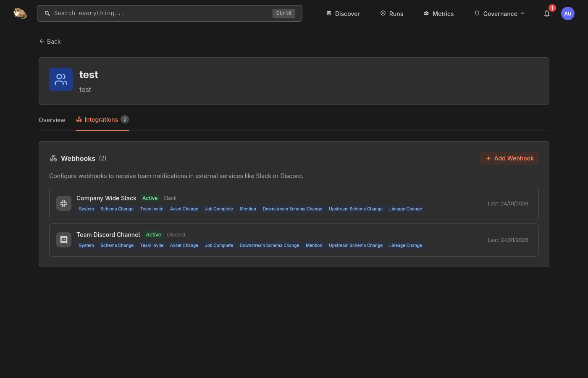Screen dimensions: 588x378
Task: Click the Slack icon on Company Wide Slack webhook
Action: tap(64, 203)
